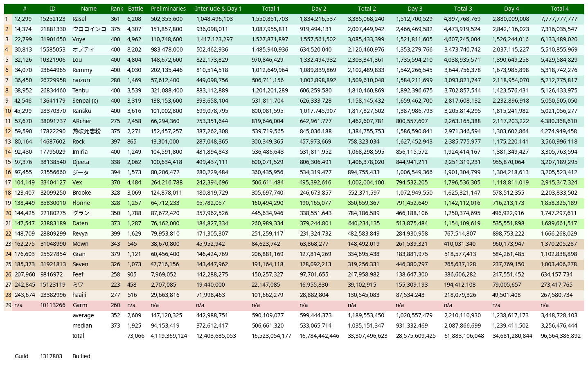Select the name cell ARcher
The width and height of the screenshot is (588, 366).
82,121
